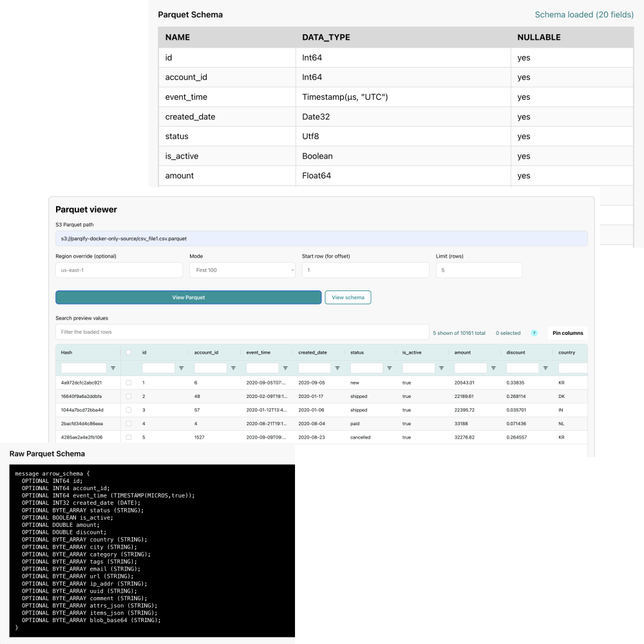The image size is (644, 644).
Task: Click raw schema line for event_time TIMESTAMP
Action: coord(108,496)
